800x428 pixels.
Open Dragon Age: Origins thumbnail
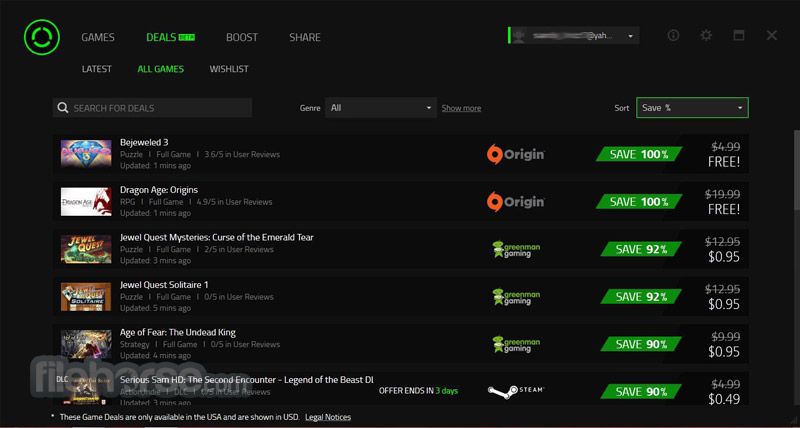86,202
